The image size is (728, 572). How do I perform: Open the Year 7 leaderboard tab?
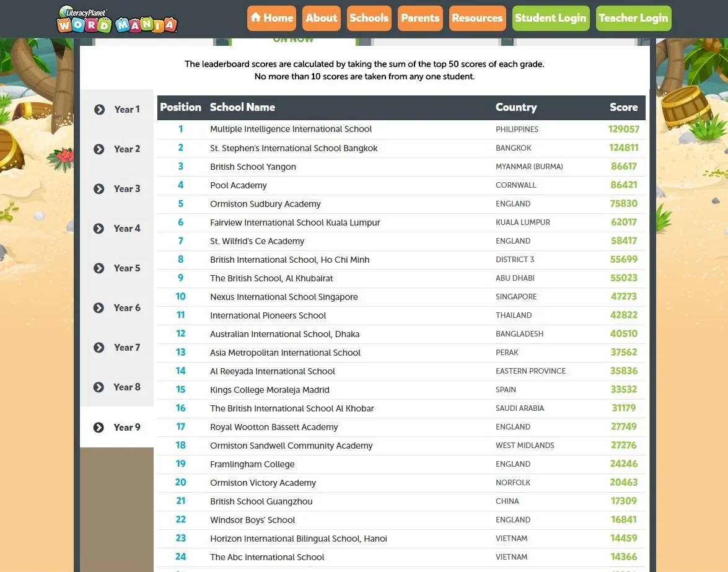pyautogui.click(x=117, y=348)
